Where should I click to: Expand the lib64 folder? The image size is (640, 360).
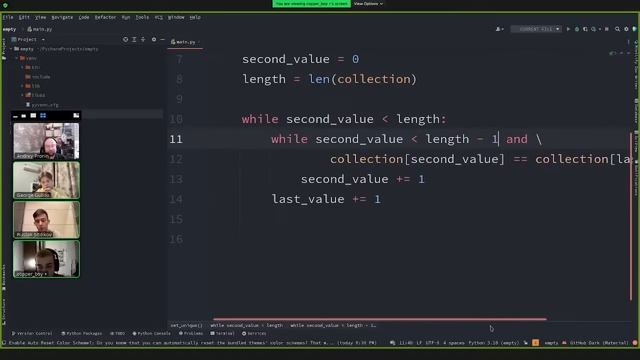tap(22, 95)
